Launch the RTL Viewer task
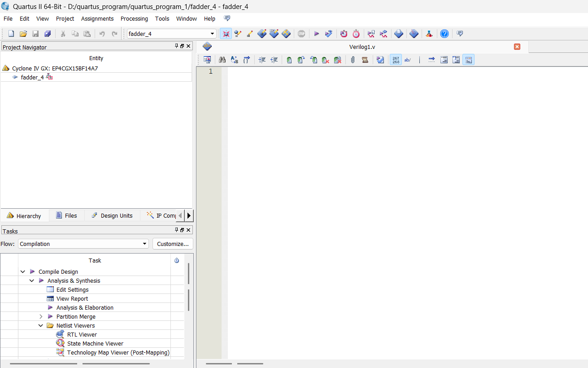Image resolution: width=588 pixels, height=368 pixels. tap(82, 334)
